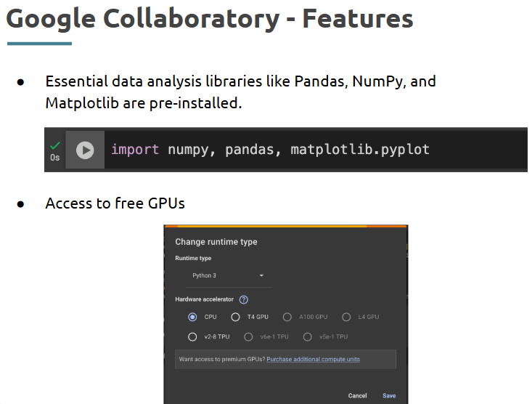Open the Python 3 runtime type dropdown
Image resolution: width=532 pixels, height=404 pixels.
click(x=229, y=275)
